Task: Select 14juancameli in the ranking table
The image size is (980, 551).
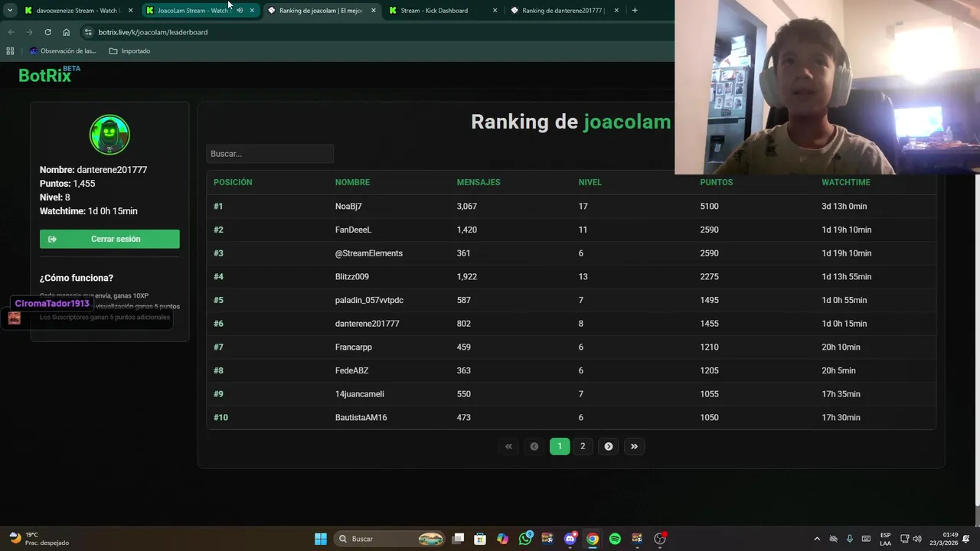Action: point(360,394)
